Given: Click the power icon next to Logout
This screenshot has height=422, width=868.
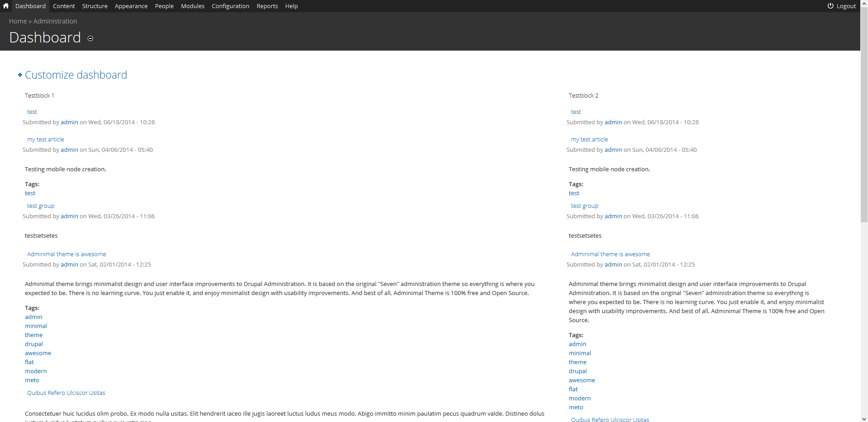Looking at the screenshot, I should click(830, 6).
